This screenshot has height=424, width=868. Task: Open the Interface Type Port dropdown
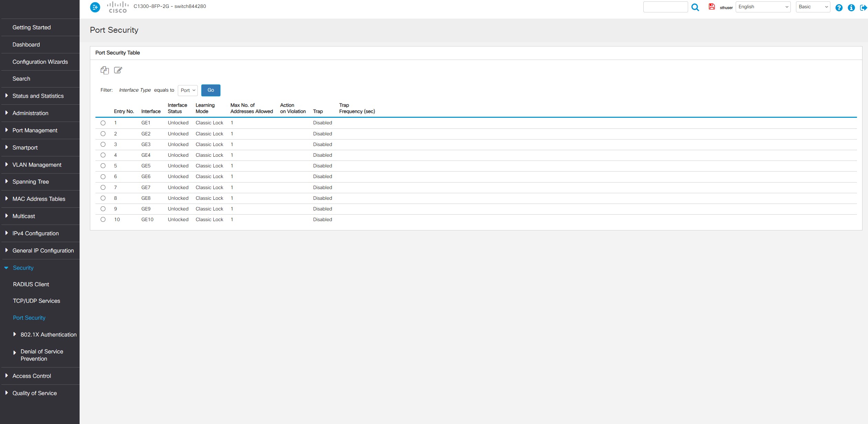pyautogui.click(x=188, y=90)
